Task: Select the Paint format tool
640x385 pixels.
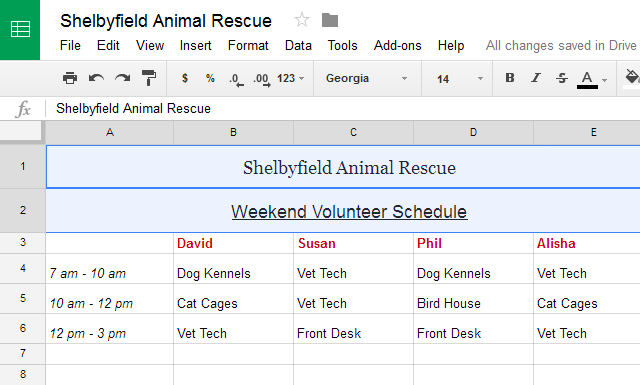Action: (x=149, y=78)
